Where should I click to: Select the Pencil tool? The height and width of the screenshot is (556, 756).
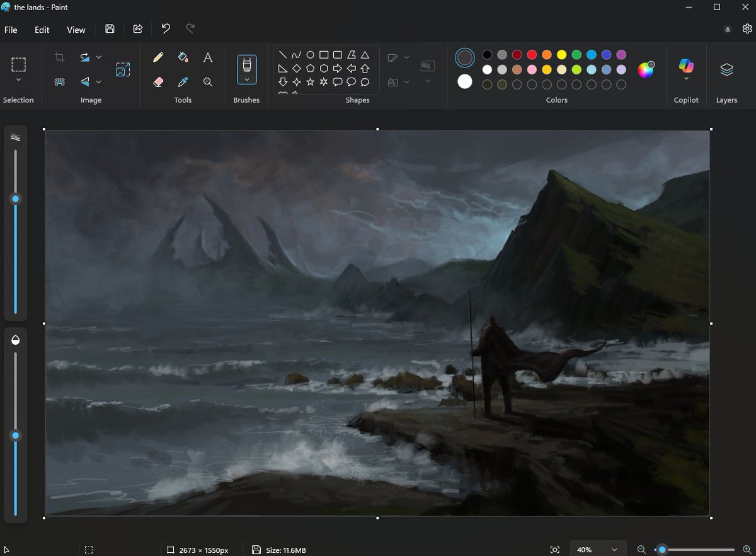(158, 57)
